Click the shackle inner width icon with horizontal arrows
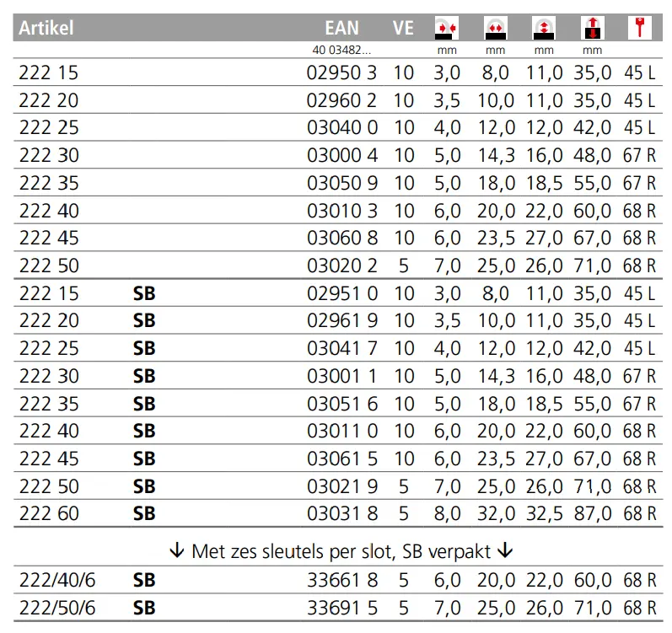This screenshot has width=672, height=633. [x=496, y=28]
